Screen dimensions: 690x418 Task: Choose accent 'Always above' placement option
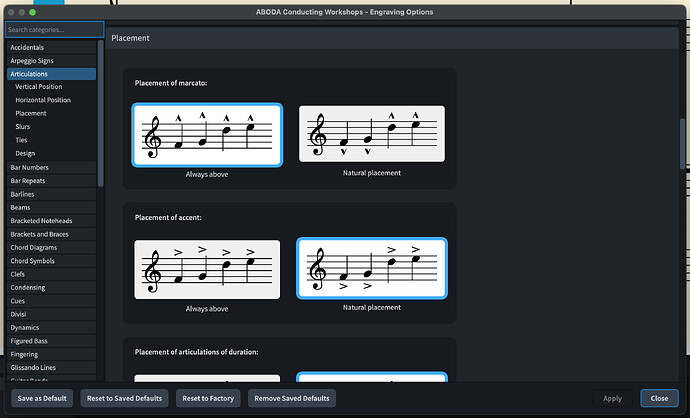pos(207,269)
